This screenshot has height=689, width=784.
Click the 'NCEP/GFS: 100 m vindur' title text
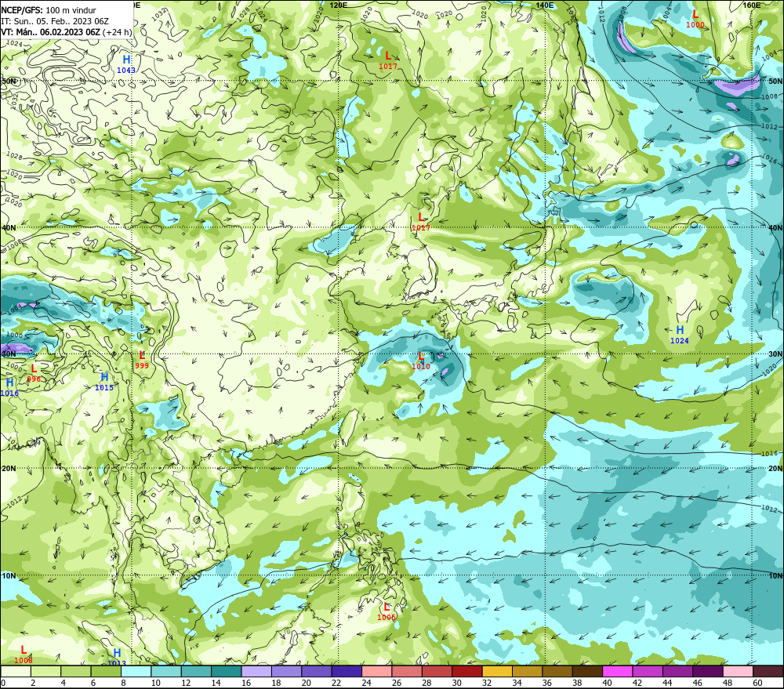pos(49,10)
